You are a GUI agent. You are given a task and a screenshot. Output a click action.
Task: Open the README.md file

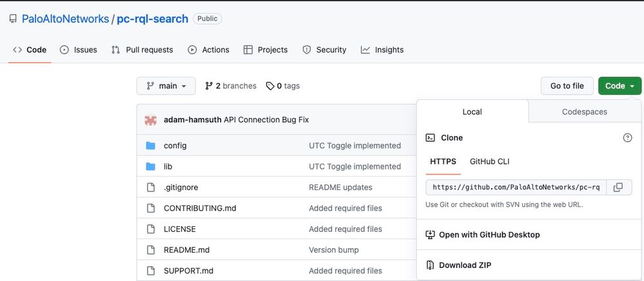point(186,250)
